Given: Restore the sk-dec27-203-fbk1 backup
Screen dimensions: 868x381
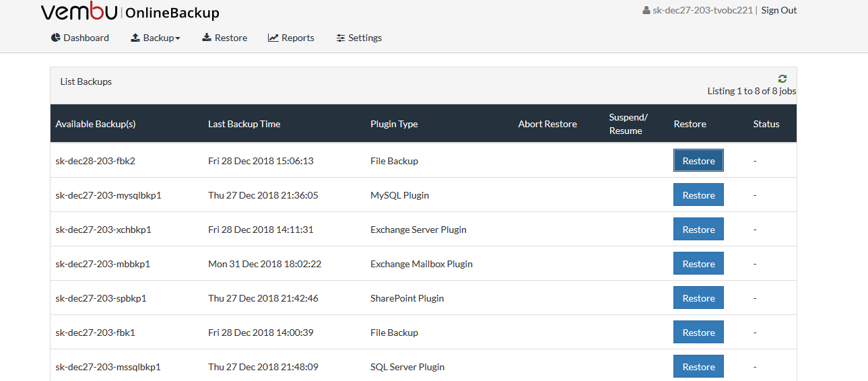Looking at the screenshot, I should 698,333.
